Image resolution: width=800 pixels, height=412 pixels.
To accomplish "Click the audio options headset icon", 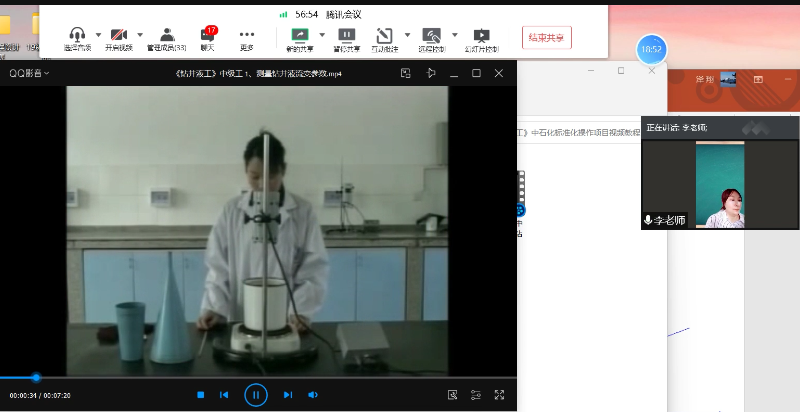I will click(x=78, y=35).
